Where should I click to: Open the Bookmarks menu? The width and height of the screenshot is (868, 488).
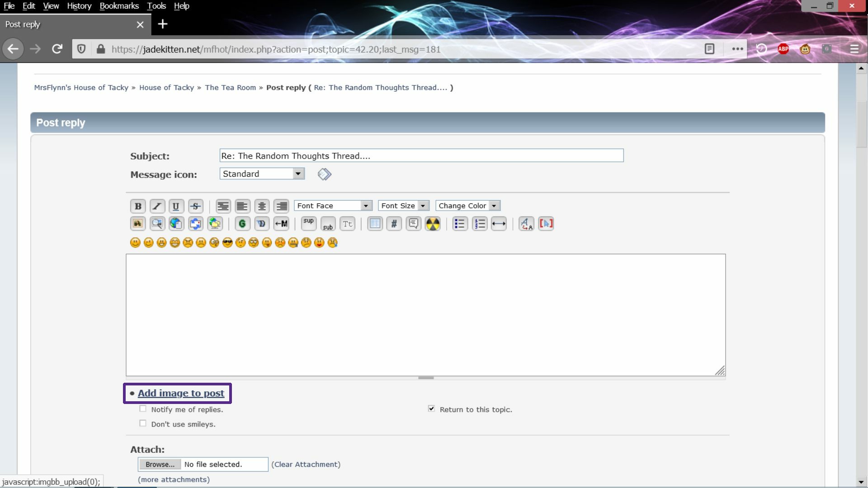click(x=119, y=6)
